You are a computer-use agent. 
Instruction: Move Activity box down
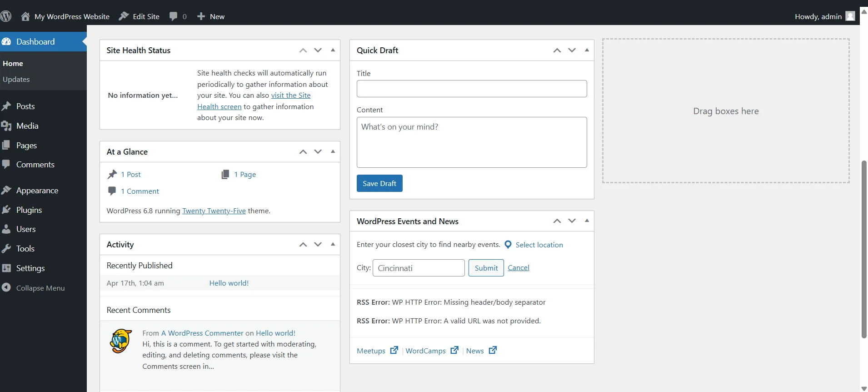(318, 245)
